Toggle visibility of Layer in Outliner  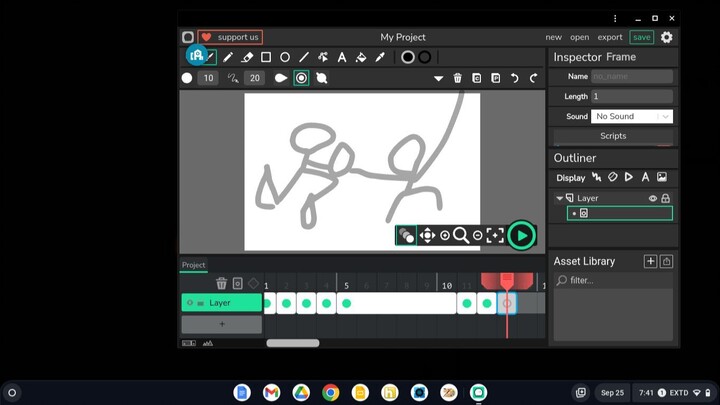pos(653,199)
